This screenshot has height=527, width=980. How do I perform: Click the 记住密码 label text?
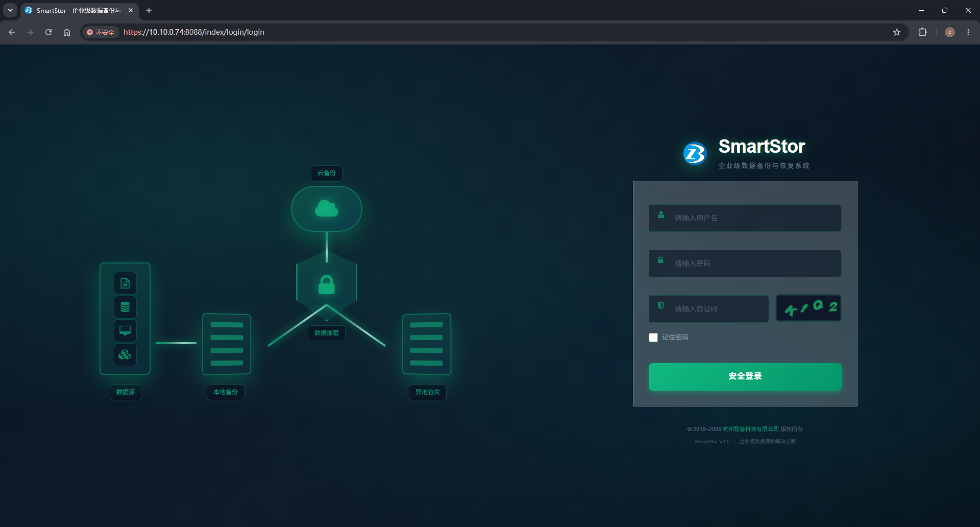click(675, 338)
